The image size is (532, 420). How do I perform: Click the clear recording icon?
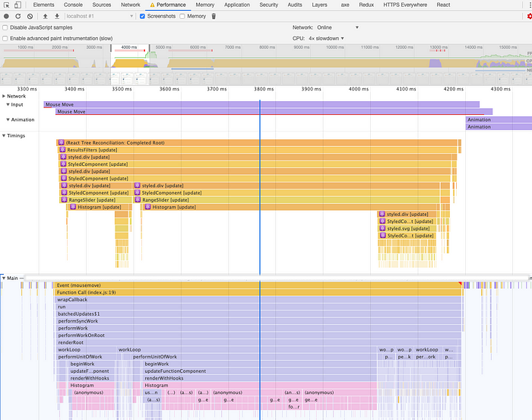click(30, 16)
